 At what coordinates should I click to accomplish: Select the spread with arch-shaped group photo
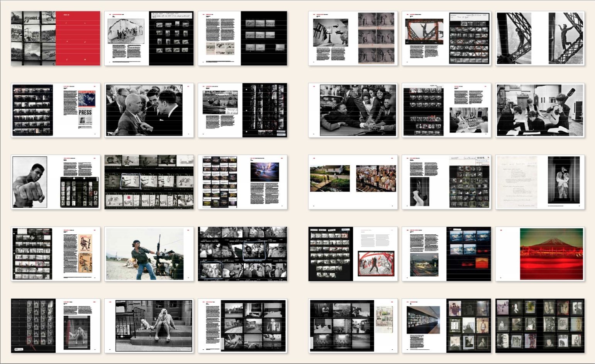point(149,38)
